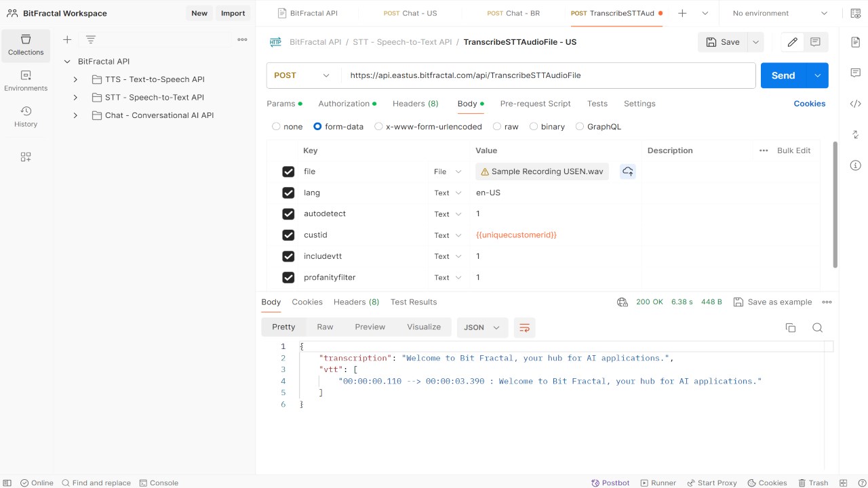Open the Info icon in the right sidebar
The height and width of the screenshot is (488, 868).
coord(855,165)
